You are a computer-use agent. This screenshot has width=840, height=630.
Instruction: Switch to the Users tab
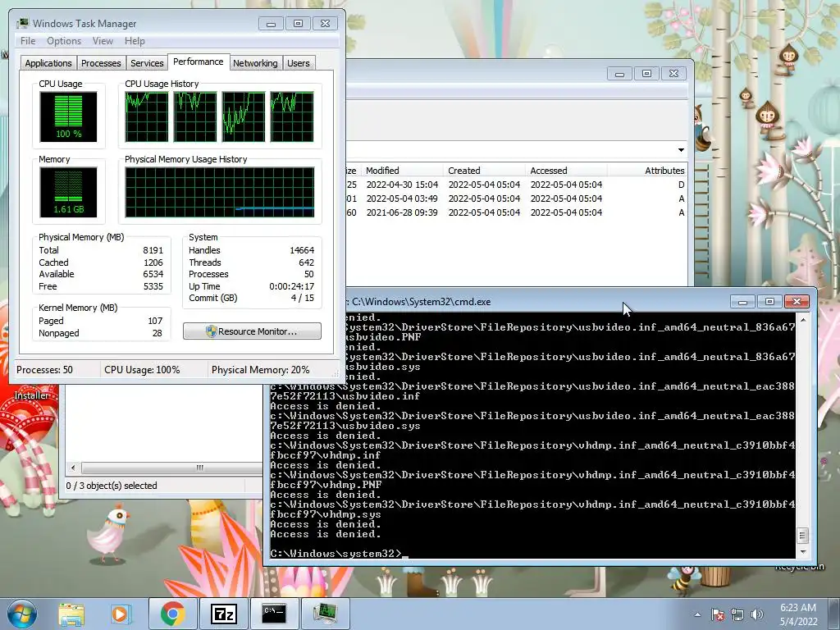point(298,63)
